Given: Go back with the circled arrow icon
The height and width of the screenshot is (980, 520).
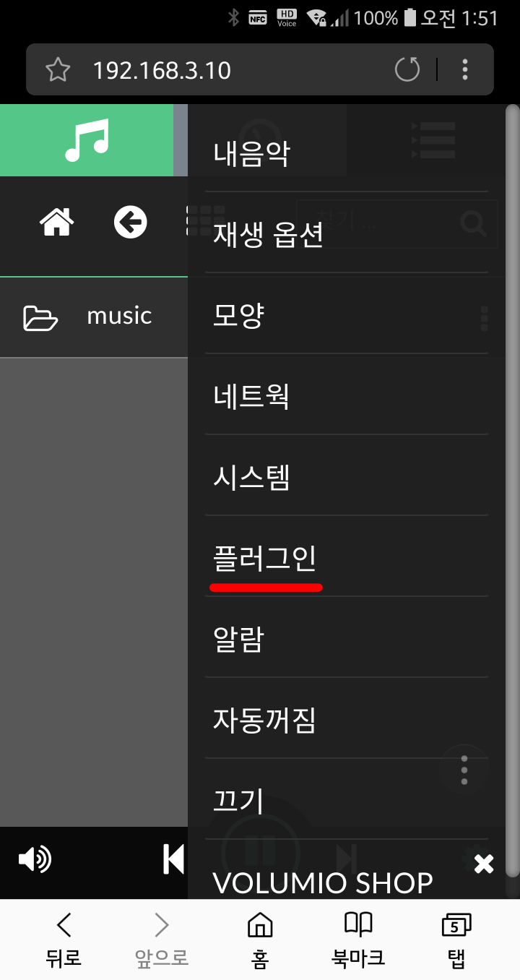Looking at the screenshot, I should coord(131,222).
